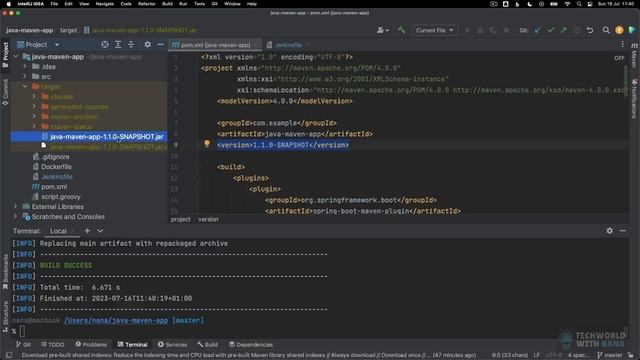Open the Current File run configuration dropdown
Viewport: 640px width, 360px height.
pyautogui.click(x=434, y=30)
